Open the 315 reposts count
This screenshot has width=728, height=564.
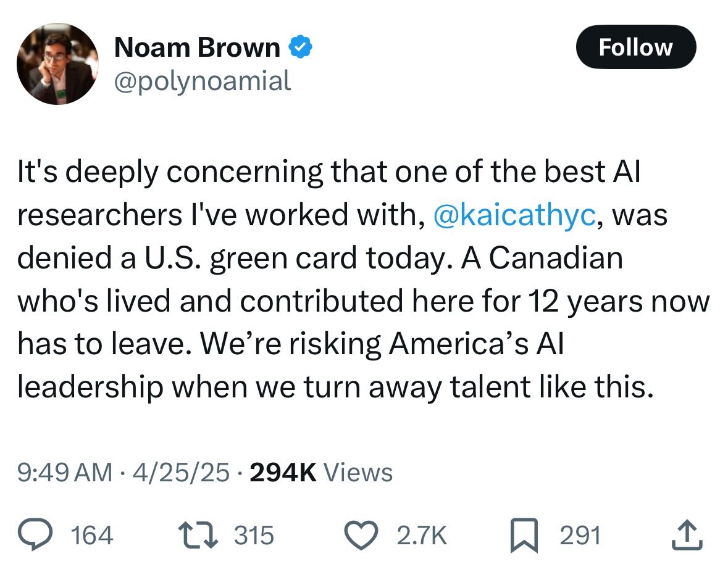click(254, 535)
